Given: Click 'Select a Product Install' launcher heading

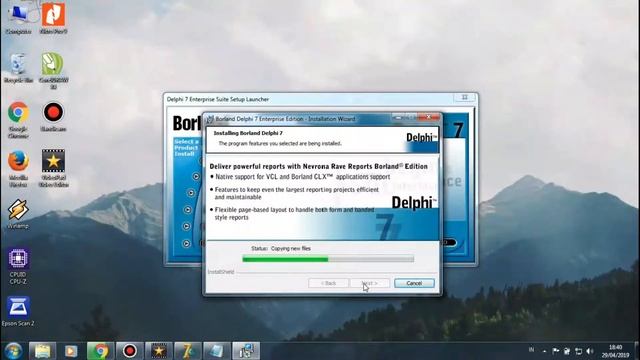Looking at the screenshot, I should coord(187,147).
